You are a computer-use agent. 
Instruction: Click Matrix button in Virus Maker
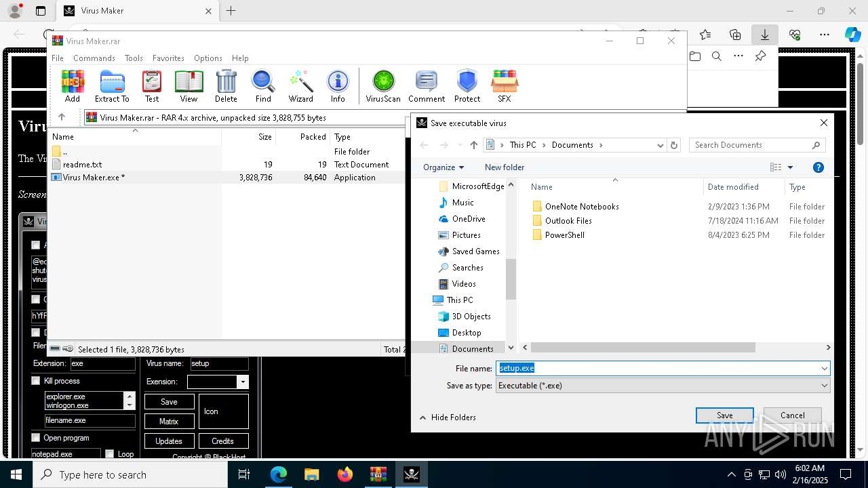click(169, 422)
